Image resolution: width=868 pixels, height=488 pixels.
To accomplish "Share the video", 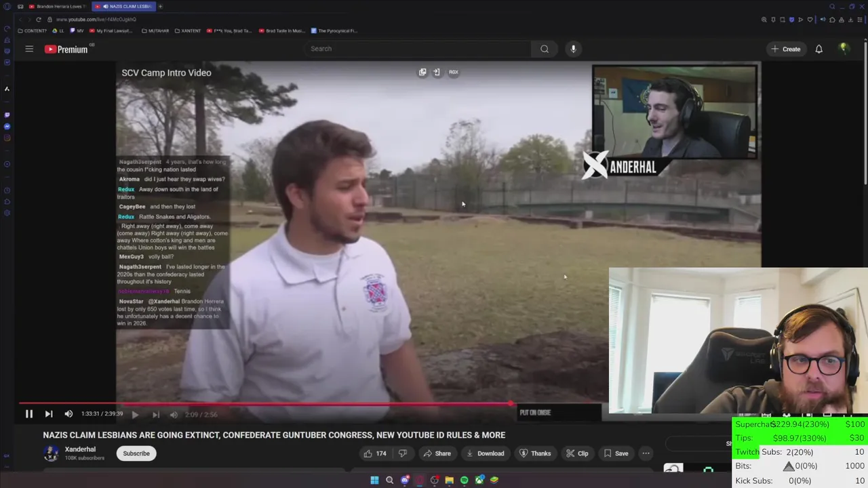I will [437, 453].
